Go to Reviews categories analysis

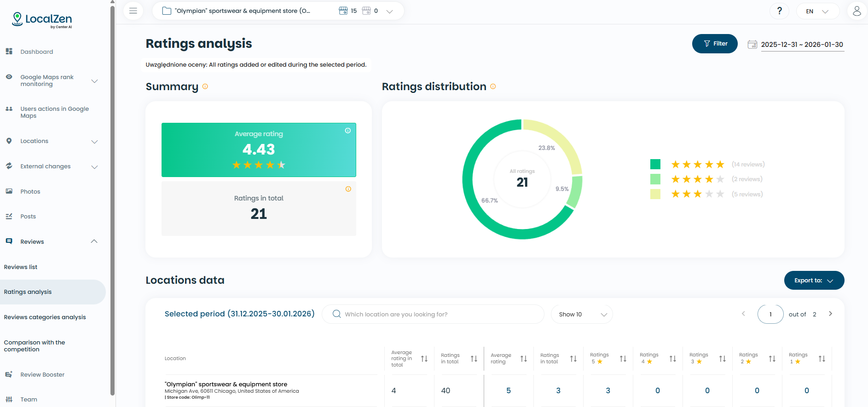click(x=45, y=317)
